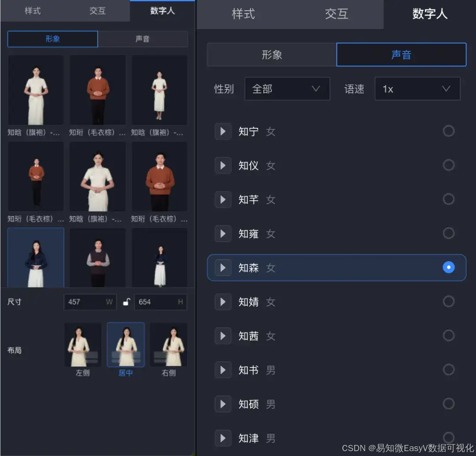Viewport: 476px width, 456px height.
Task: Select the 知宁 voice radio button
Action: [448, 131]
